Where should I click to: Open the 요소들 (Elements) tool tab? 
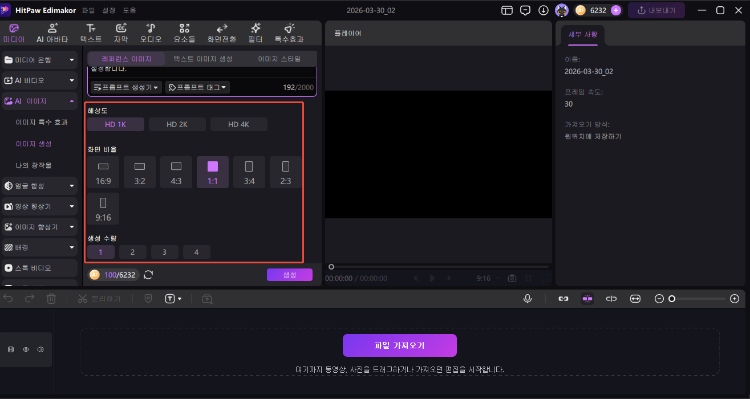pos(184,33)
